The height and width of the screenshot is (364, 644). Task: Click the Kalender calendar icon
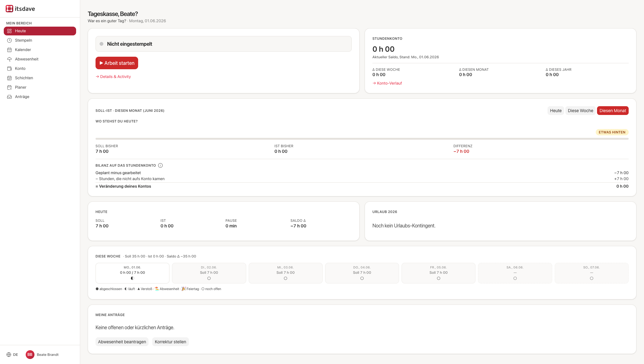click(x=9, y=50)
